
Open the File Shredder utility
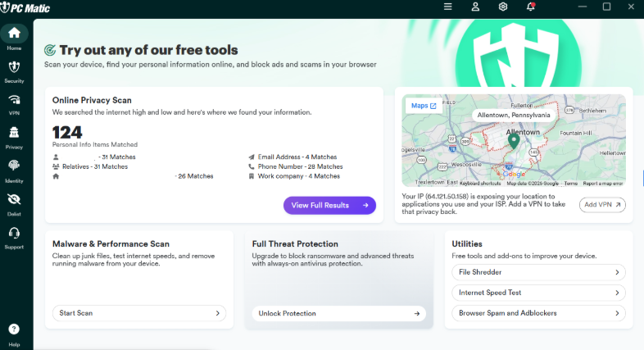538,272
